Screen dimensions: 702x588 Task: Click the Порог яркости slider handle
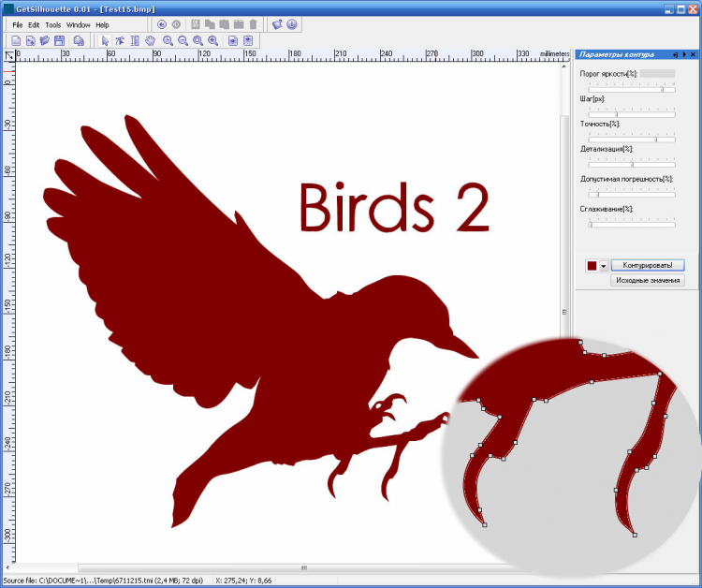click(x=663, y=90)
